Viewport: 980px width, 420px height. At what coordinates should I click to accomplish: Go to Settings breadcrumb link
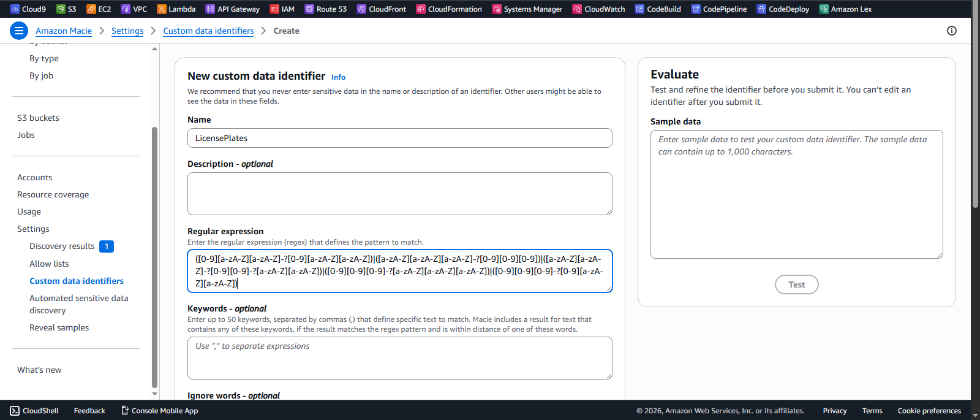(x=127, y=31)
